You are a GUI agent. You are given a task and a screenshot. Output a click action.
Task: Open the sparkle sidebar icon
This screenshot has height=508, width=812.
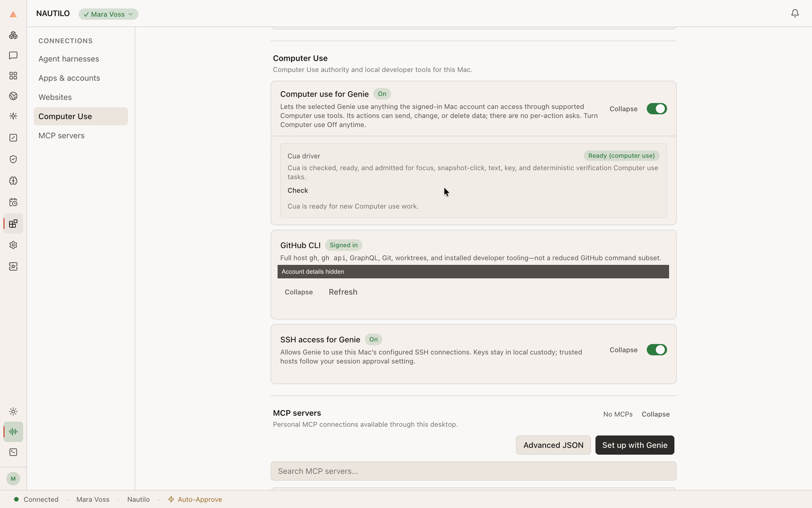(13, 116)
